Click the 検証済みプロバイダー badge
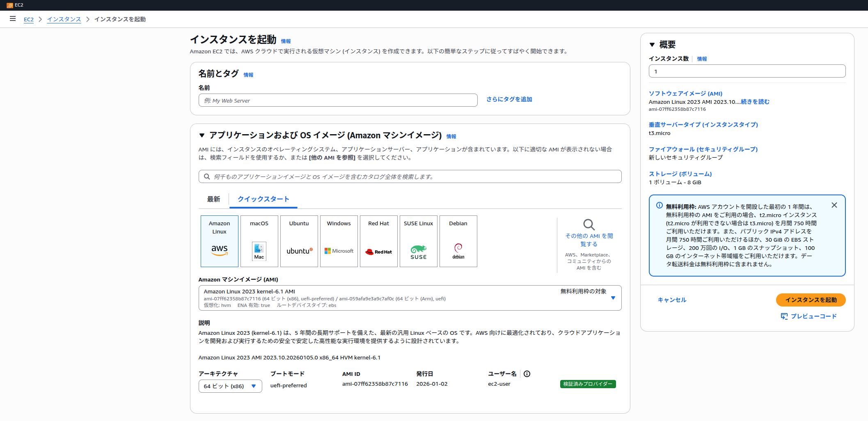Screen dimensions: 868x421 [588, 384]
